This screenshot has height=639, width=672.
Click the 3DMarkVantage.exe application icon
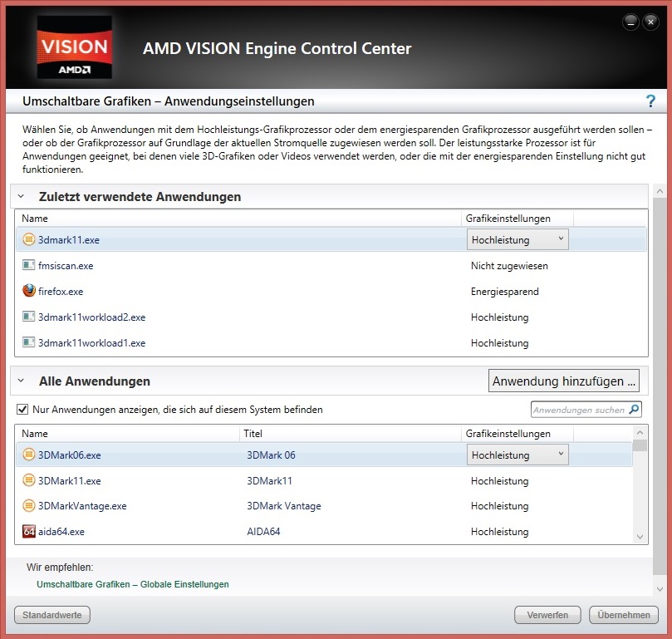29,505
